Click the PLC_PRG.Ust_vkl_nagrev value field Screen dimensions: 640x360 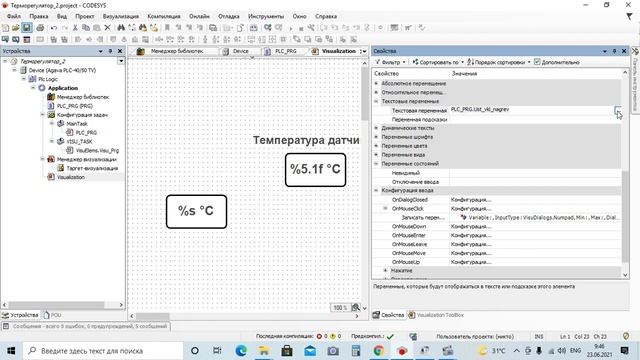531,110
